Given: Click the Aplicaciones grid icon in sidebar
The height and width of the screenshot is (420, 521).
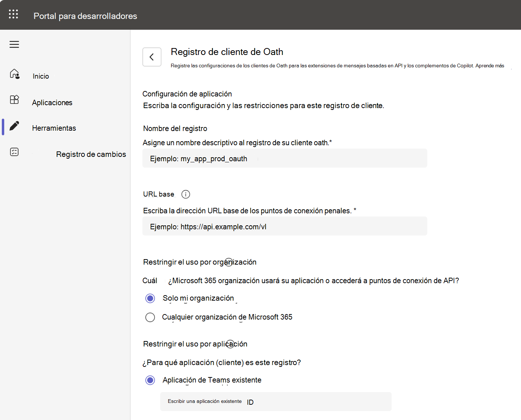Looking at the screenshot, I should pos(15,100).
